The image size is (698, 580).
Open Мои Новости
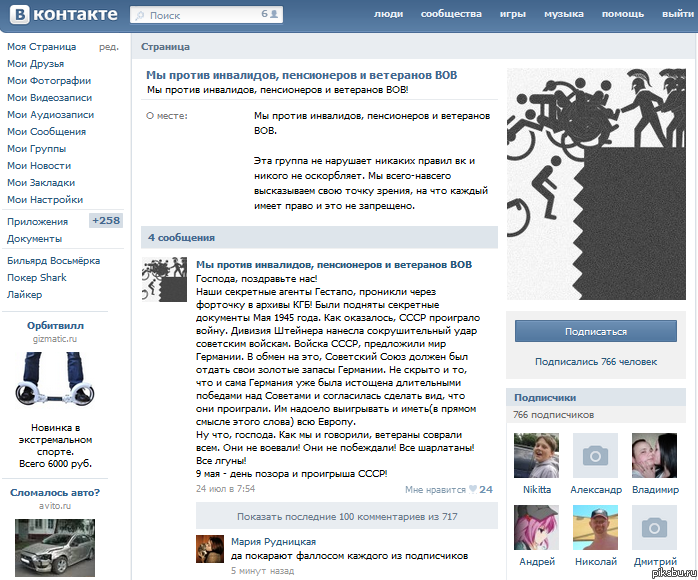click(x=39, y=166)
